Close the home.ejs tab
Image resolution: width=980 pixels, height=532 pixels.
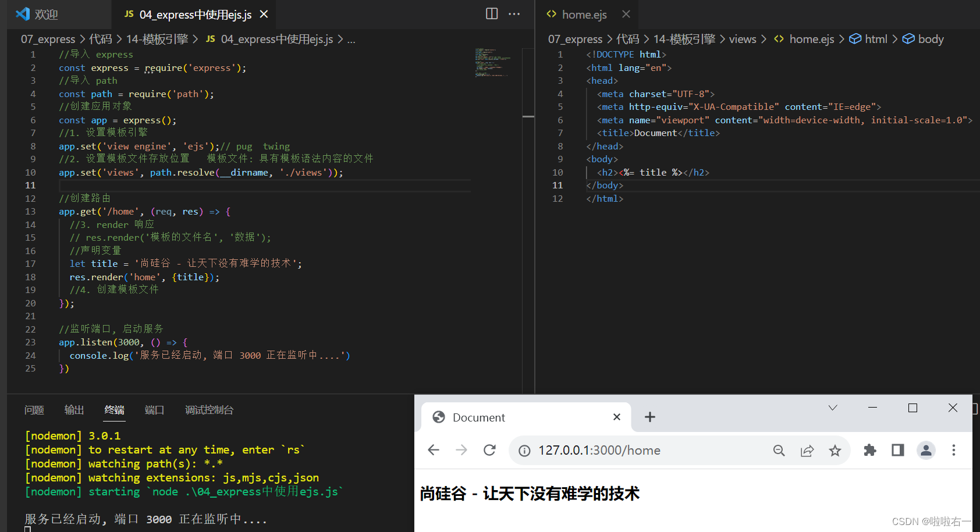[x=626, y=14]
